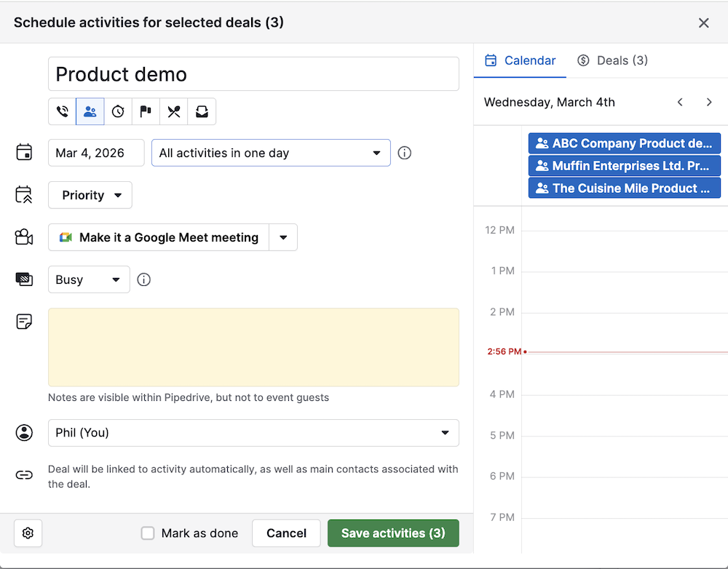Select the Call activity type icon
Screen dimensions: 728x569
(63, 112)
